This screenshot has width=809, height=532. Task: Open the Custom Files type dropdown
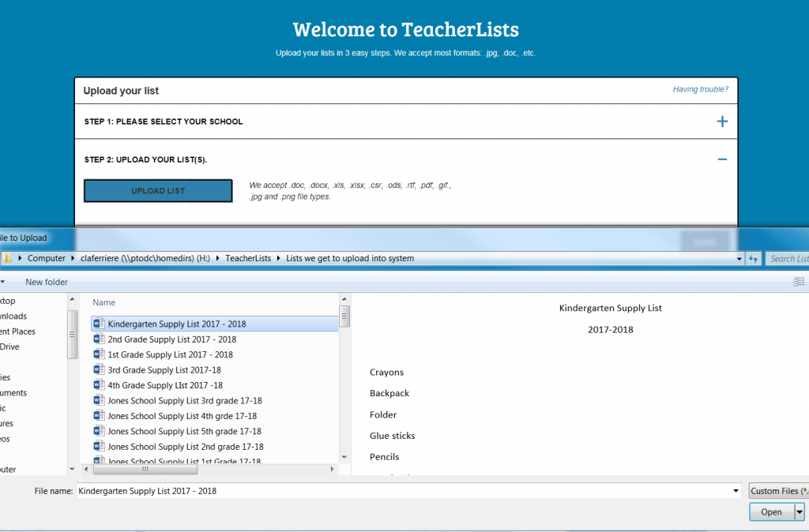pos(778,491)
